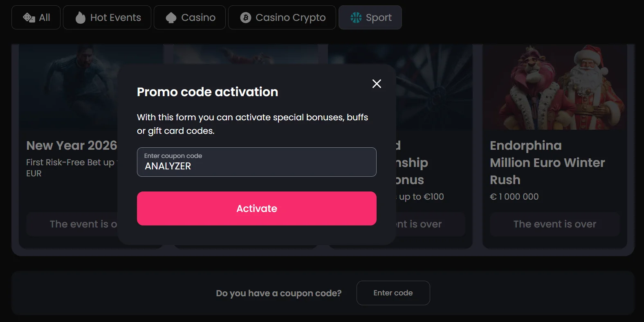644x322 pixels.
Task: Click the dice icon on All tab
Action: point(29,18)
